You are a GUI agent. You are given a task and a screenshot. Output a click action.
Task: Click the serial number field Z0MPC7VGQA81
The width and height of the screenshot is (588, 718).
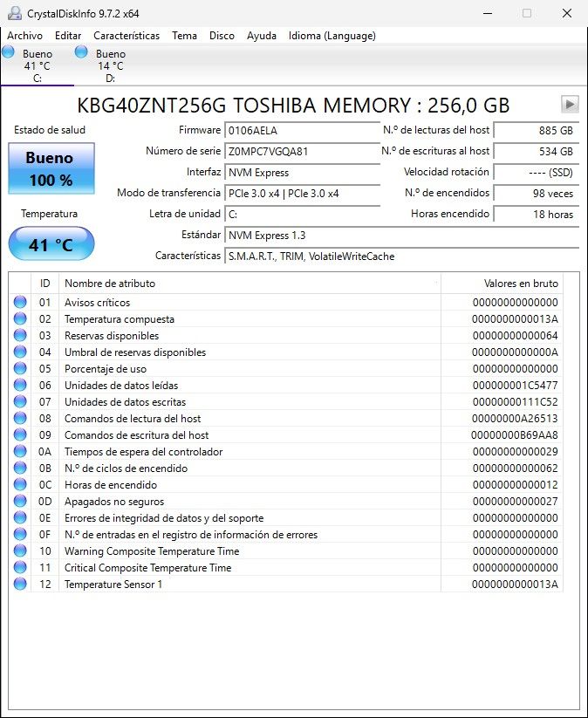pos(302,152)
